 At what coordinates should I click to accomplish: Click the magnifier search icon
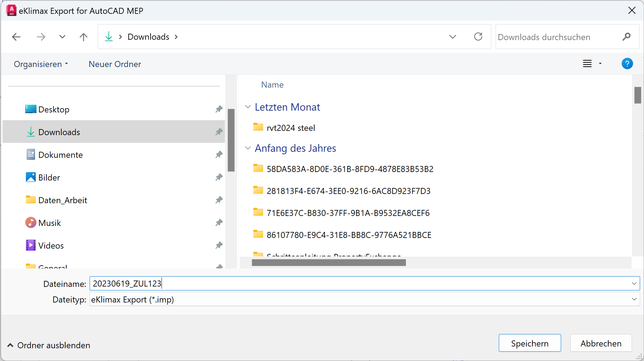tap(626, 37)
